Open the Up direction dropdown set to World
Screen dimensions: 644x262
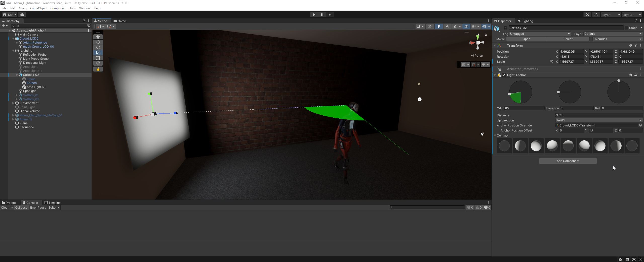pos(599,120)
